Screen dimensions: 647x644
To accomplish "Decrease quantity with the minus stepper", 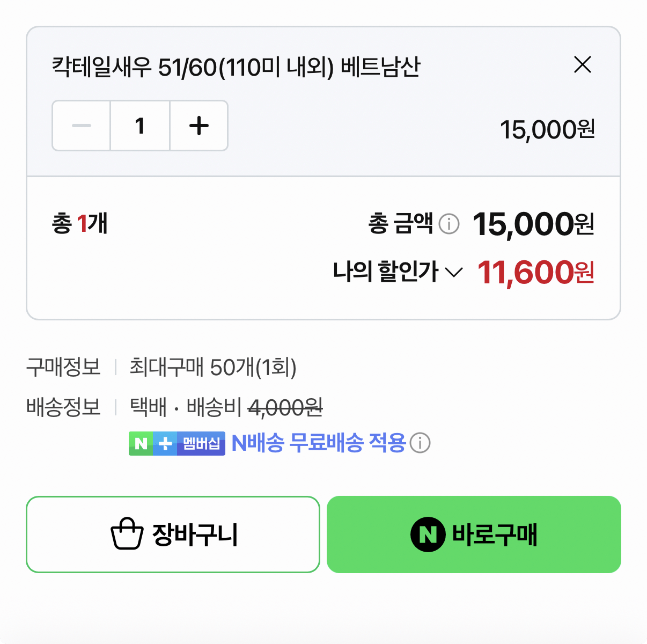I will click(x=80, y=125).
